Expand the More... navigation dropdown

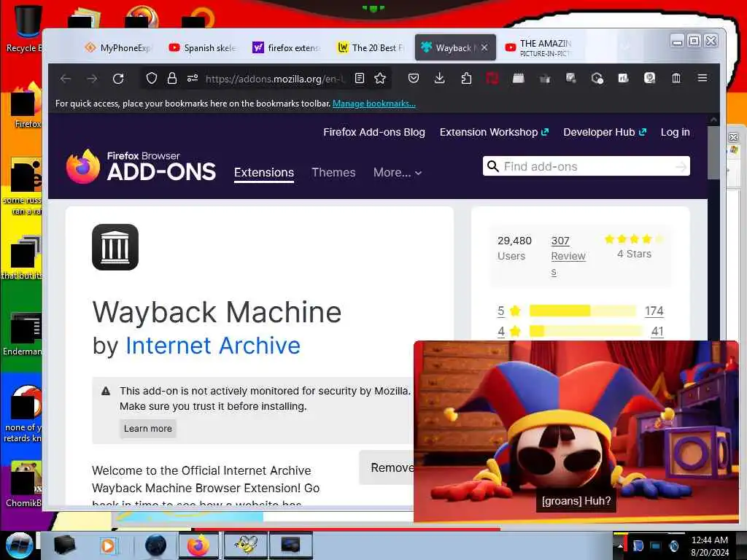pos(398,172)
